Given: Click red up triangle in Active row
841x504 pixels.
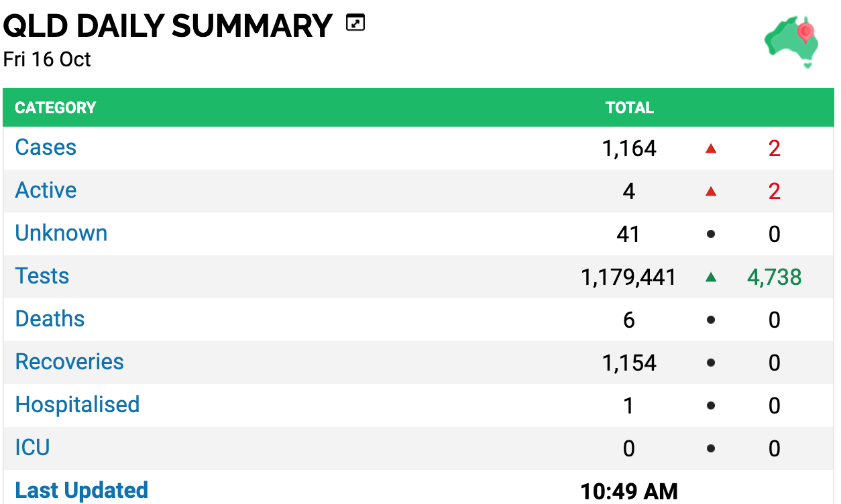Looking at the screenshot, I should pos(711,192).
